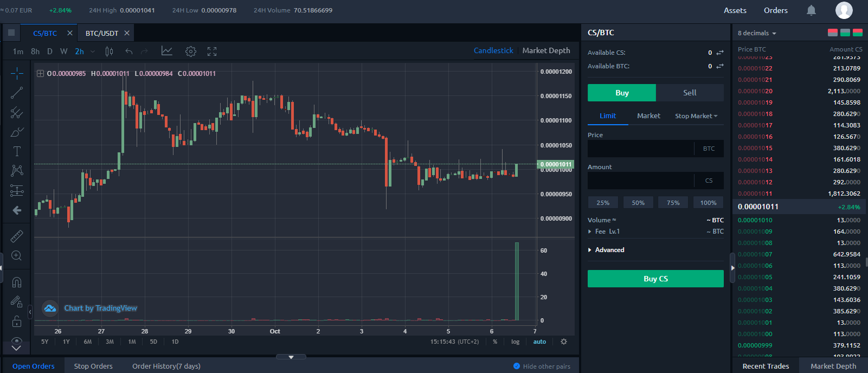This screenshot has height=373, width=868.
Task: Open the Stop Orders tab
Action: tap(93, 366)
